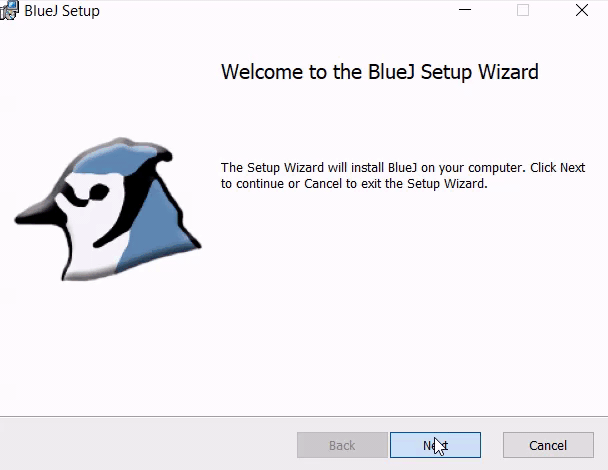Image resolution: width=608 pixels, height=470 pixels.
Task: Click the Welcome heading text
Action: click(x=379, y=72)
